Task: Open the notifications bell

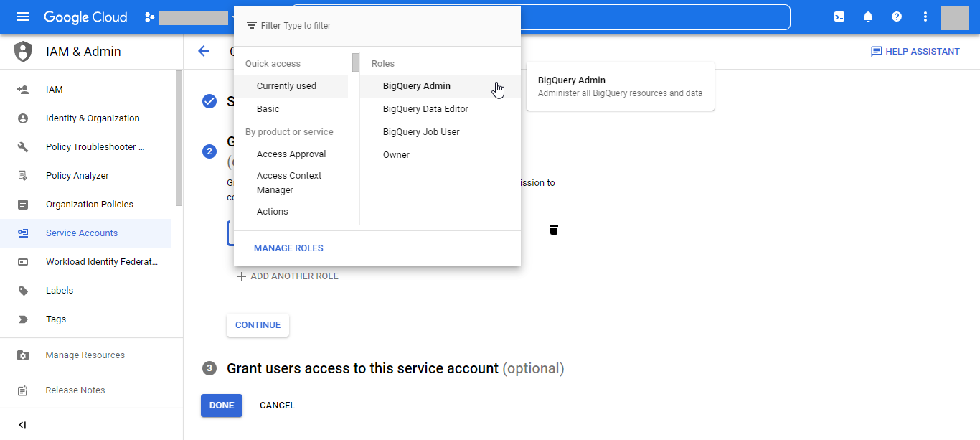Action: pos(868,17)
